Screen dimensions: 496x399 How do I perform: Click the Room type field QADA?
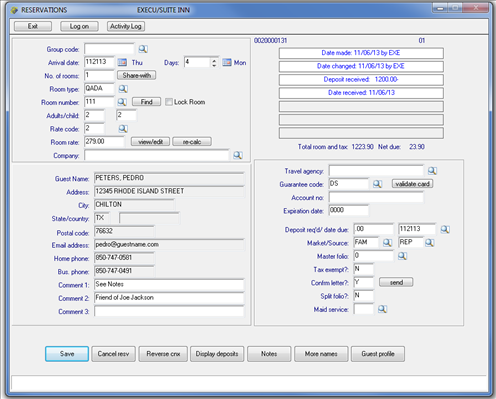click(x=99, y=89)
